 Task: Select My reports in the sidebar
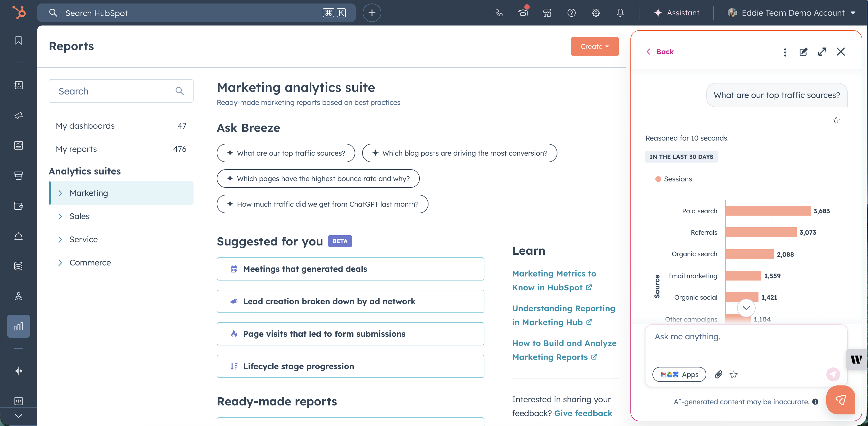click(76, 149)
